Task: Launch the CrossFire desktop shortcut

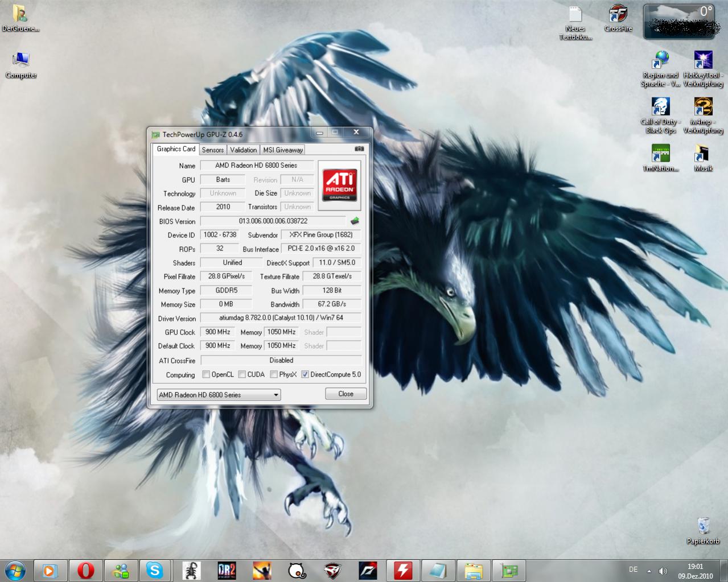Action: (x=618, y=18)
